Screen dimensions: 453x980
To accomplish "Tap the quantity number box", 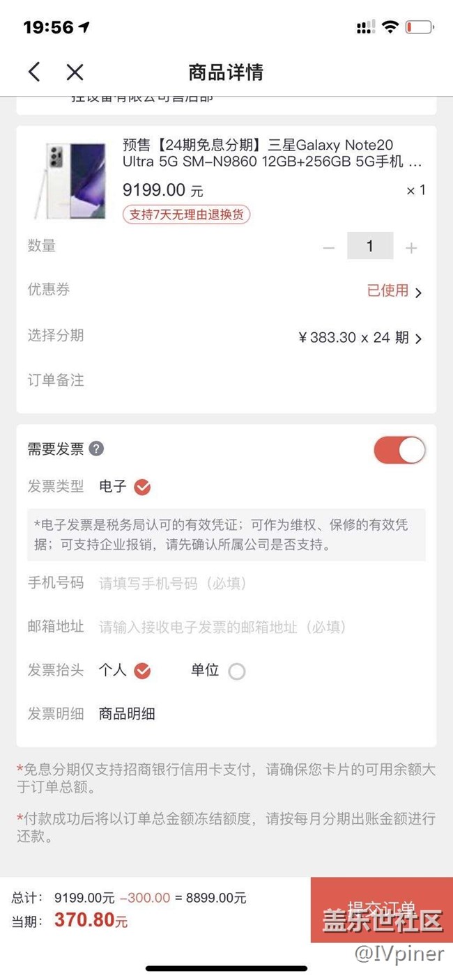I will point(370,246).
